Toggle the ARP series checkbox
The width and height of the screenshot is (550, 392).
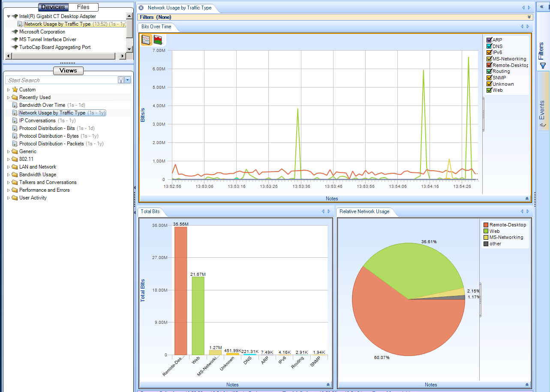[489, 40]
